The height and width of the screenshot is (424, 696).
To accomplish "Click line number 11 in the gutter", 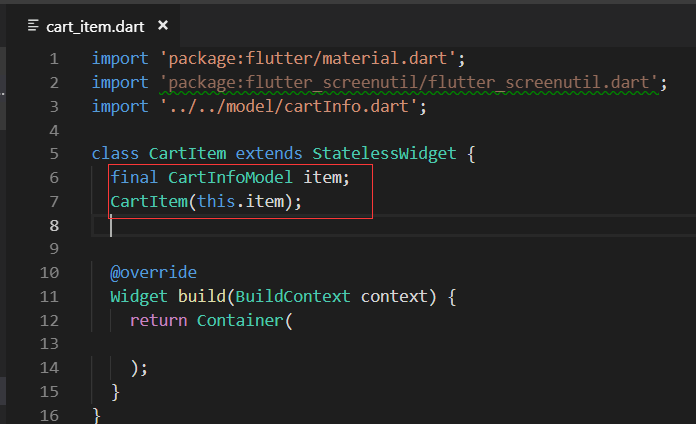I will point(49,296).
